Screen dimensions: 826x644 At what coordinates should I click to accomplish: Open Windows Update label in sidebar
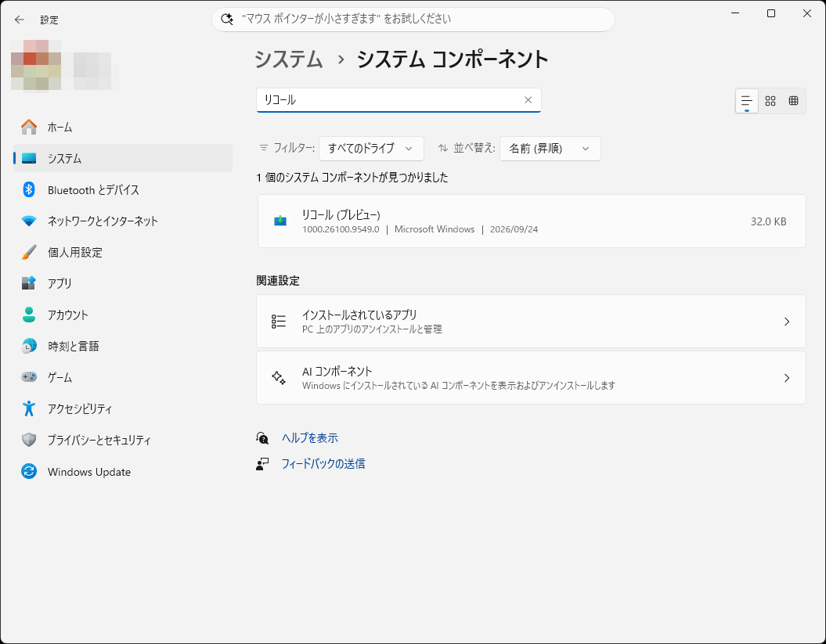89,472
